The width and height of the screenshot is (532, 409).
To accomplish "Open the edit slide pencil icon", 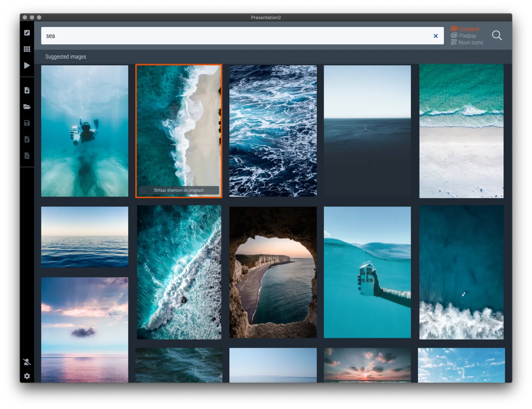I will tap(27, 33).
